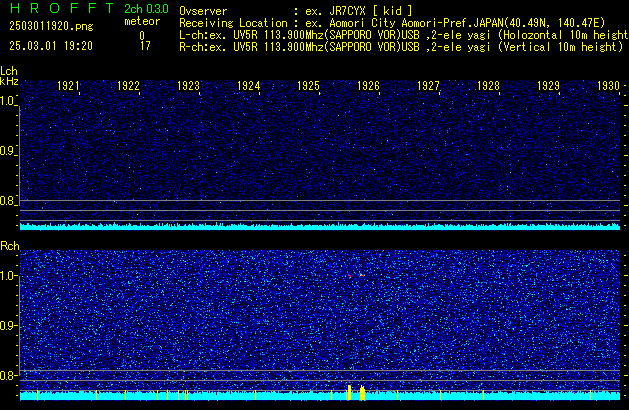629x410 pixels.
Task: Click the 1921 time marker
Action: pos(68,86)
